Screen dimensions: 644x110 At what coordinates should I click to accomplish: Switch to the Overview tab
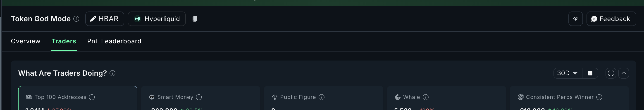26,41
